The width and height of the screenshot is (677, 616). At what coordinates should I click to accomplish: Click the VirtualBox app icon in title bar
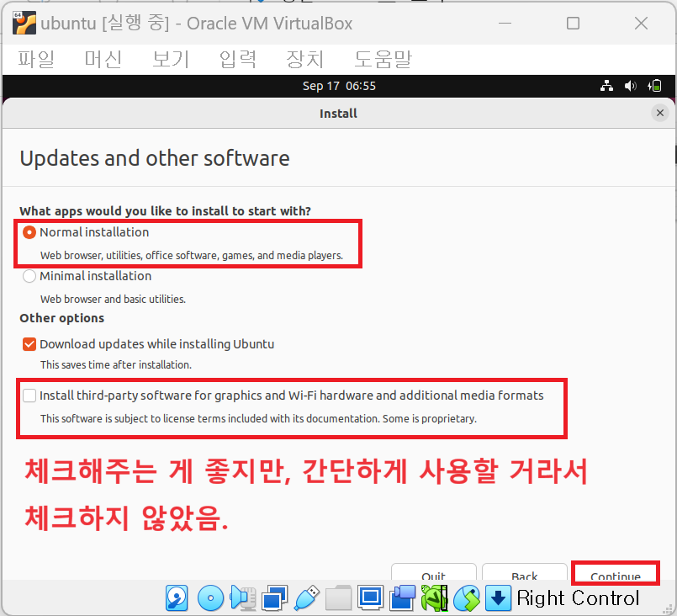tap(24, 23)
